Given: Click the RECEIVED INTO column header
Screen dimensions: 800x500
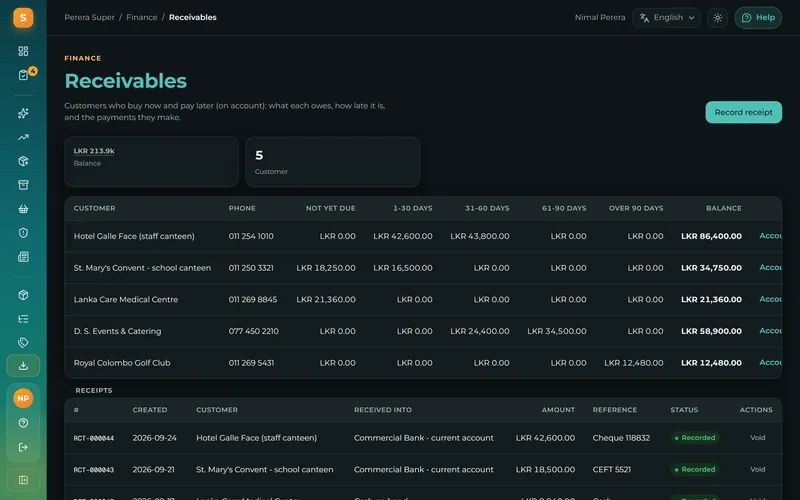Looking at the screenshot, I should pyautogui.click(x=383, y=410).
